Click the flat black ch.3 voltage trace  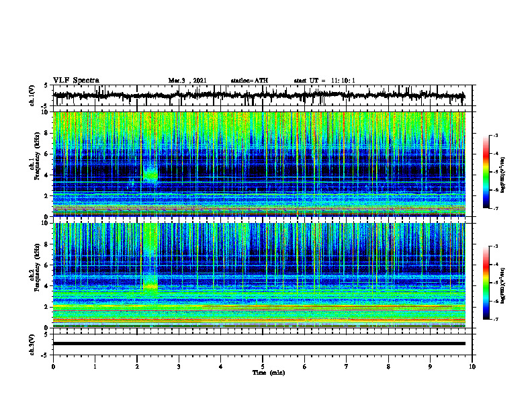tap(259, 344)
